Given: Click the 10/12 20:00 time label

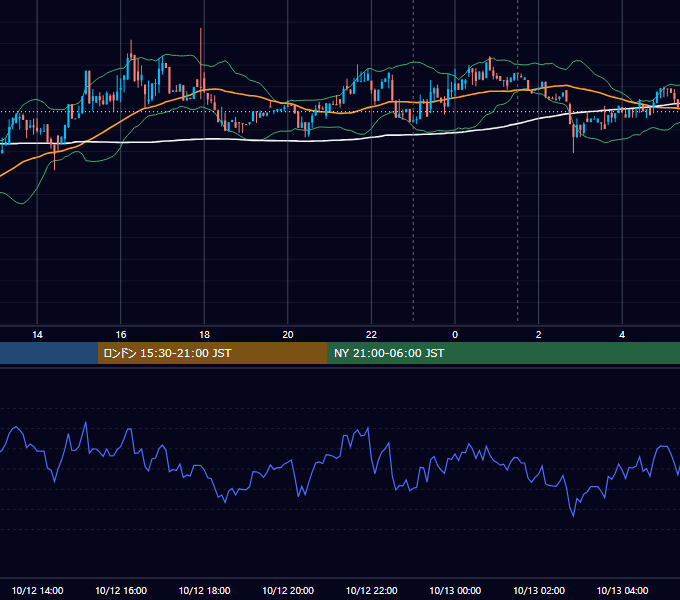Looking at the screenshot, I should tap(288, 590).
